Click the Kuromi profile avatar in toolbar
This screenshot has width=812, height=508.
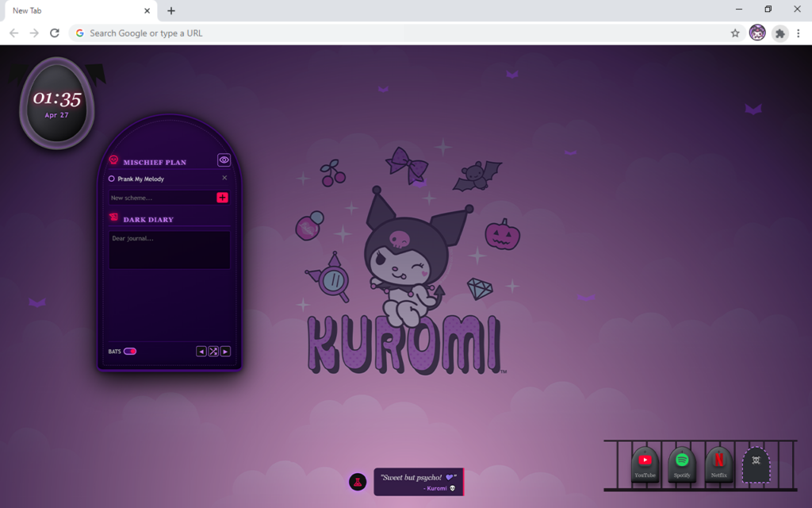pyautogui.click(x=757, y=33)
